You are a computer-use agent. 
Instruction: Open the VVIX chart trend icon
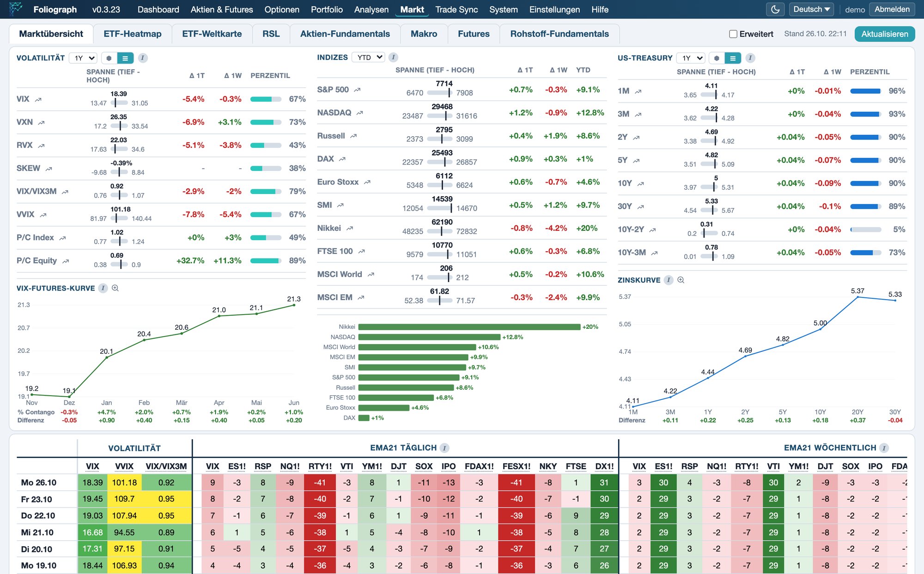tap(43, 215)
